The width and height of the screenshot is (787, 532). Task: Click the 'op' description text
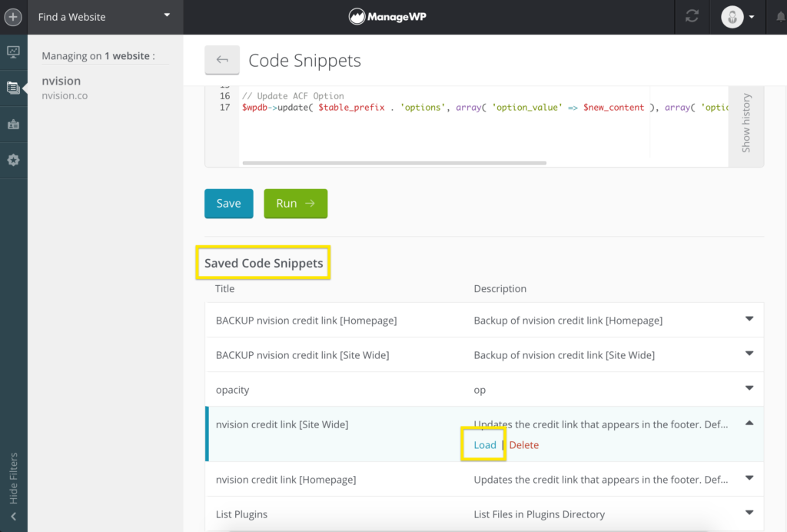[x=480, y=390]
